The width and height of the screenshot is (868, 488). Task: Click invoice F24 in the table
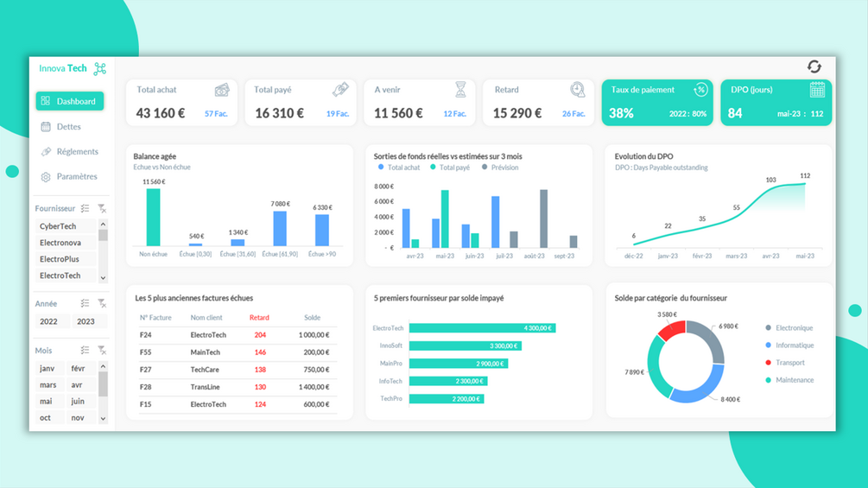point(146,335)
